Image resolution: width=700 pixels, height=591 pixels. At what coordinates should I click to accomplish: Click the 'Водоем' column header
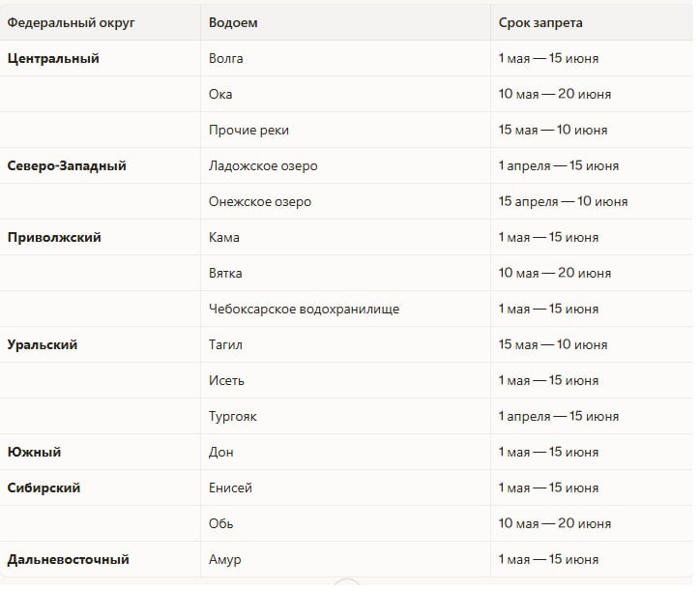[x=233, y=23]
